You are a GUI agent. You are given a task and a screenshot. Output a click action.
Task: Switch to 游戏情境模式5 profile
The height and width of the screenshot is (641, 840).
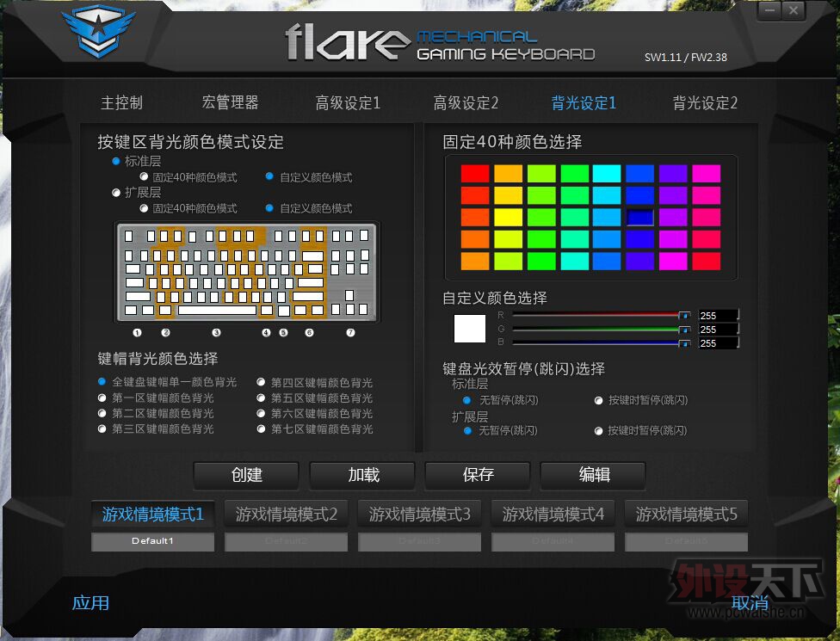pos(686,514)
